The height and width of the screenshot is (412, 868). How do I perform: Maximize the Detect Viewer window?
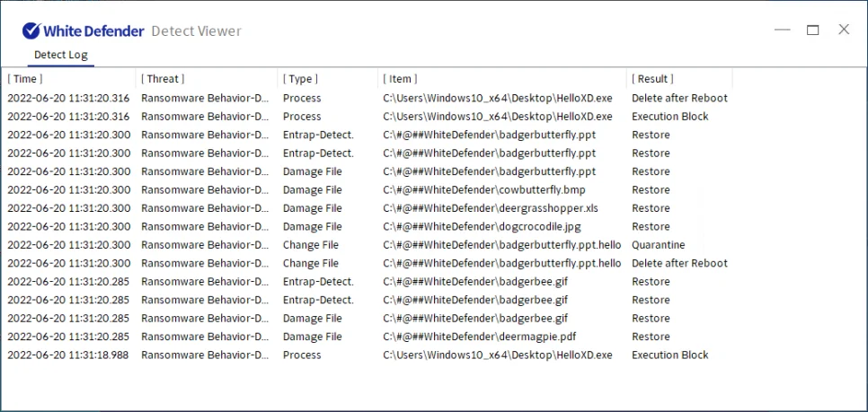tap(813, 30)
